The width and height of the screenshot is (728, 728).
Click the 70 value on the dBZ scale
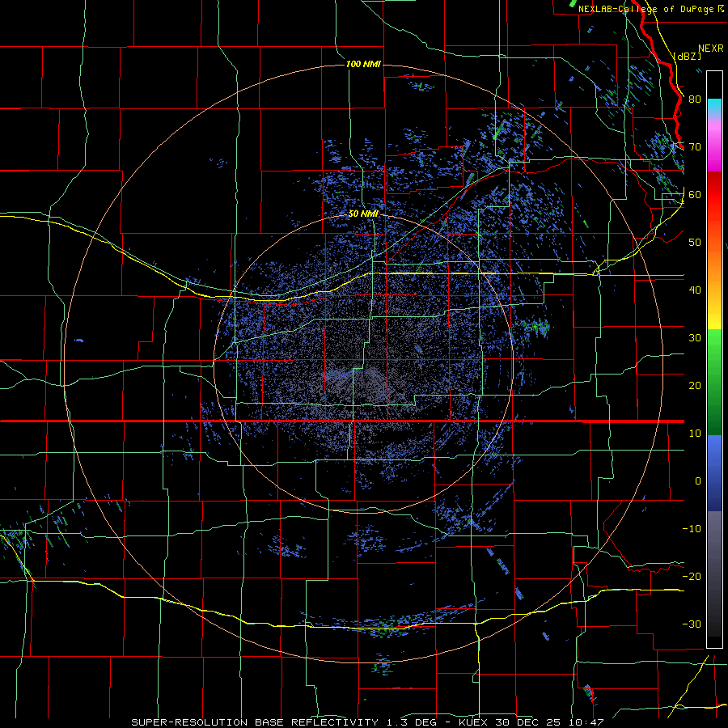tap(695, 147)
